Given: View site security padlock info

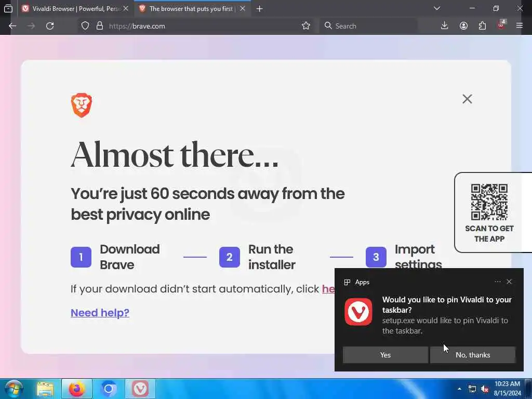Looking at the screenshot, I should [99, 26].
